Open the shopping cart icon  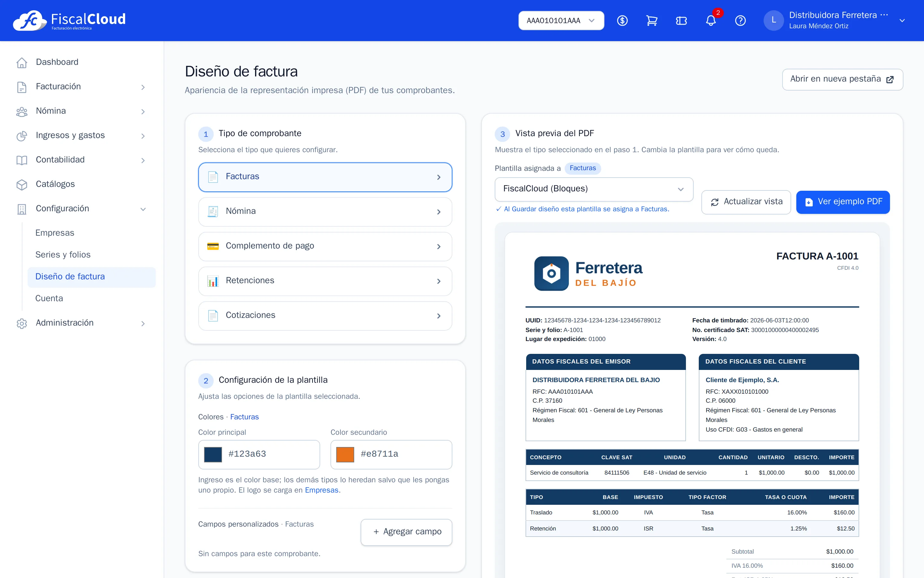(x=652, y=21)
